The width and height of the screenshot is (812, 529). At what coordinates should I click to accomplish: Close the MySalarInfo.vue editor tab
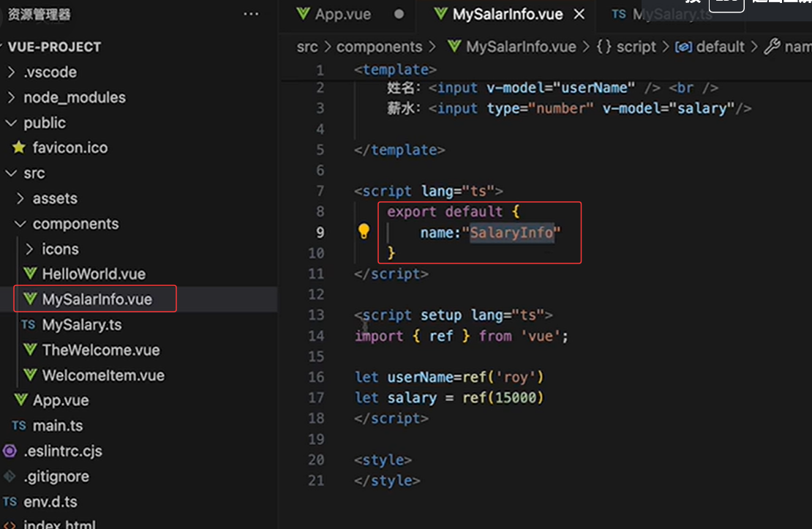[579, 15]
